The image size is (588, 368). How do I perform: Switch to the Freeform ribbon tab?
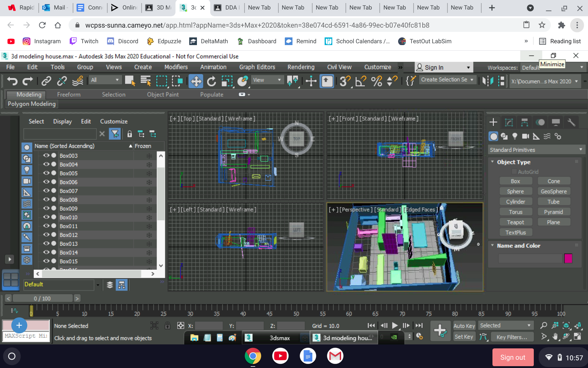click(x=68, y=94)
